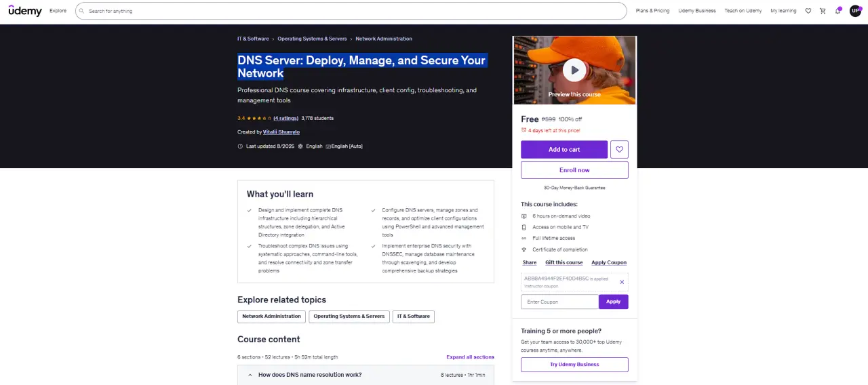Click '30-Day Money-Back Guarantee' text

[x=574, y=188]
